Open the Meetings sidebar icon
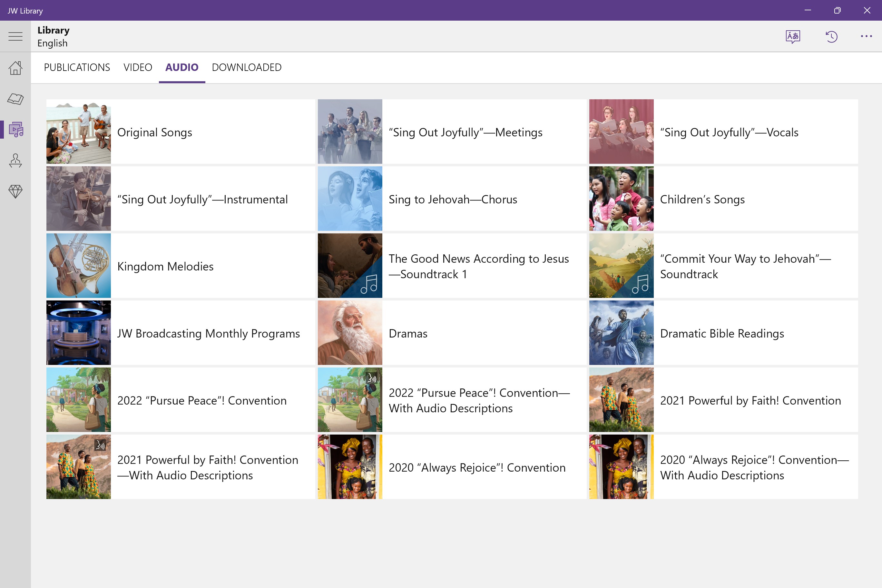The width and height of the screenshot is (882, 588). [x=15, y=161]
